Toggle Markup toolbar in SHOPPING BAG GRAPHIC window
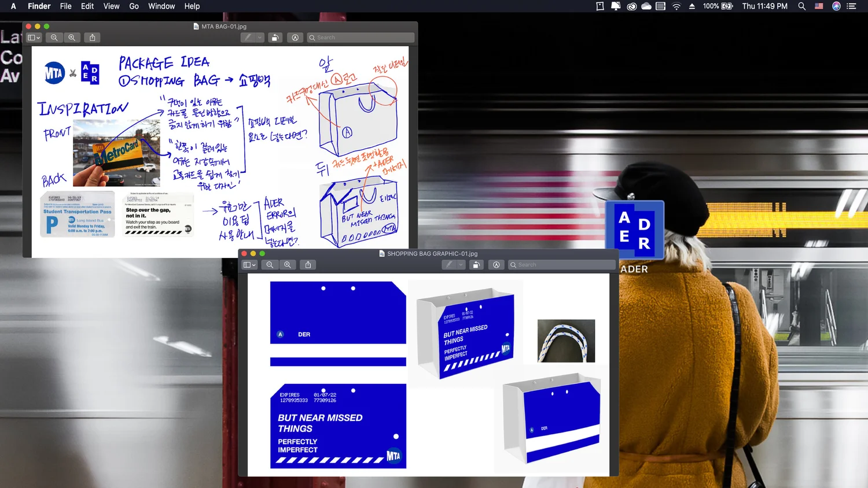 [496, 265]
